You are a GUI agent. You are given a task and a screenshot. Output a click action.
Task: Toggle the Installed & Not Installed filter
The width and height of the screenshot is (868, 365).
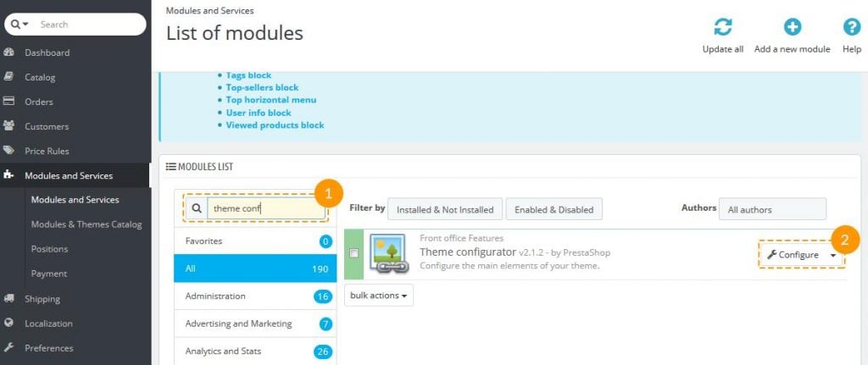click(445, 209)
